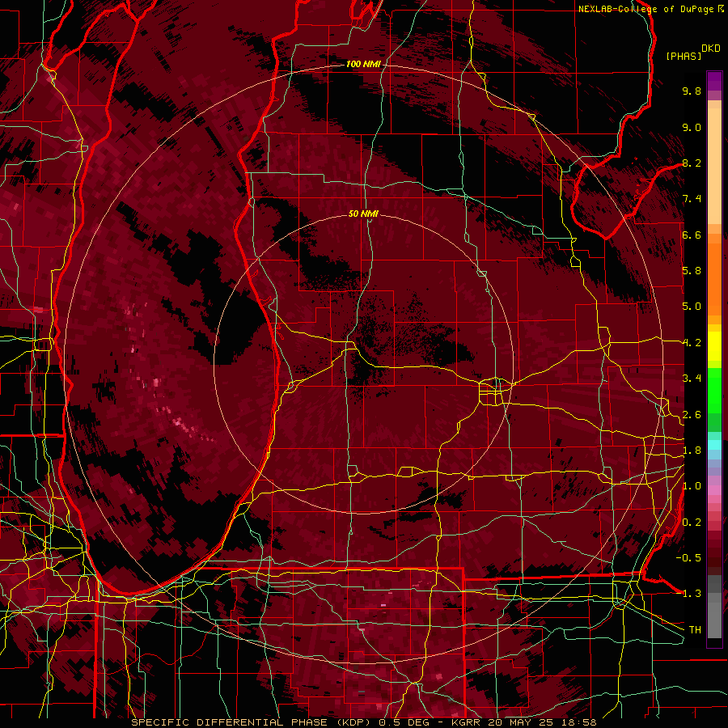Click the 9.8 value on the legend
Viewport: 728px width, 728px height.
tap(692, 91)
